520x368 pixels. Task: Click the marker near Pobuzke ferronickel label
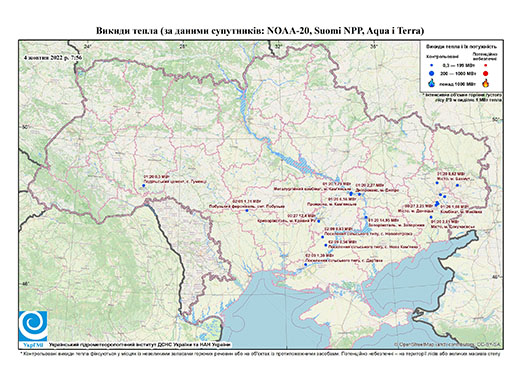point(247,211)
